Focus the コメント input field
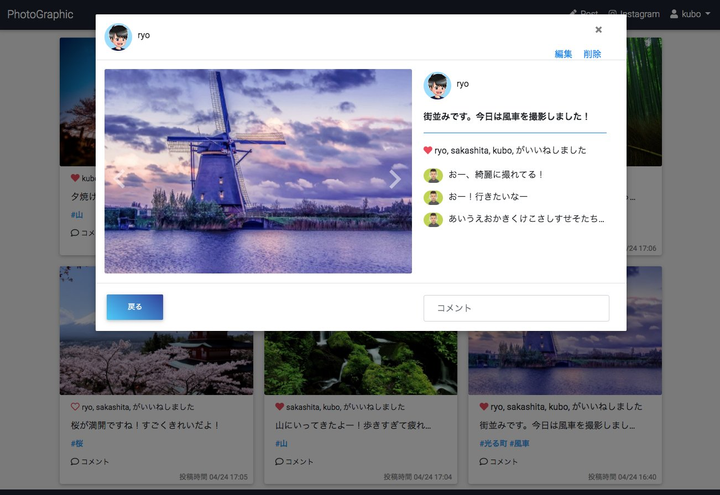The image size is (720, 495). click(x=516, y=308)
